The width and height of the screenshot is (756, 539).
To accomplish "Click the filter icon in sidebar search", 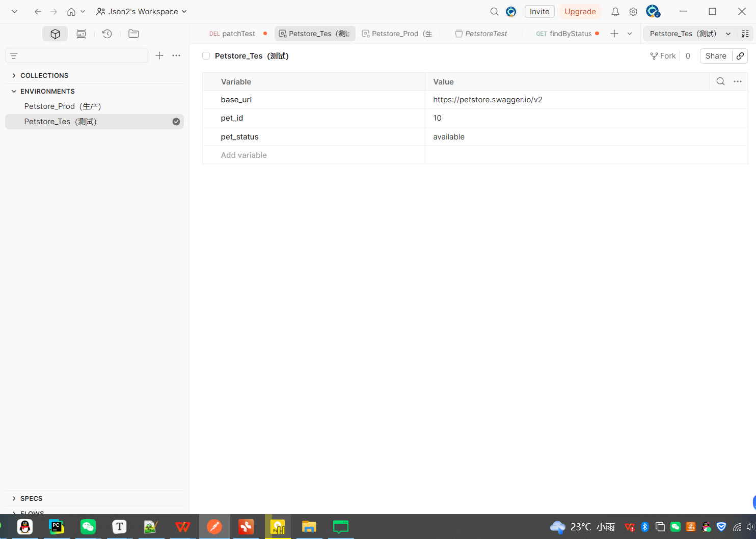I will (14, 55).
